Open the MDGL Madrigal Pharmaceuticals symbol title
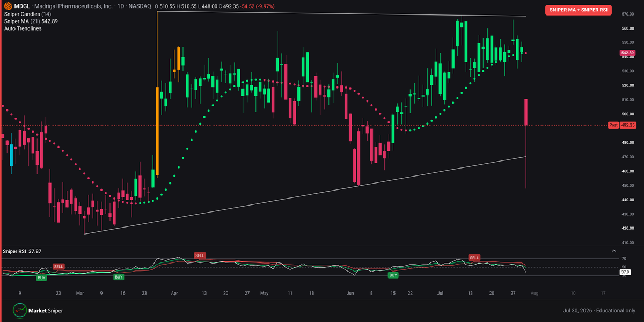 pos(82,5)
